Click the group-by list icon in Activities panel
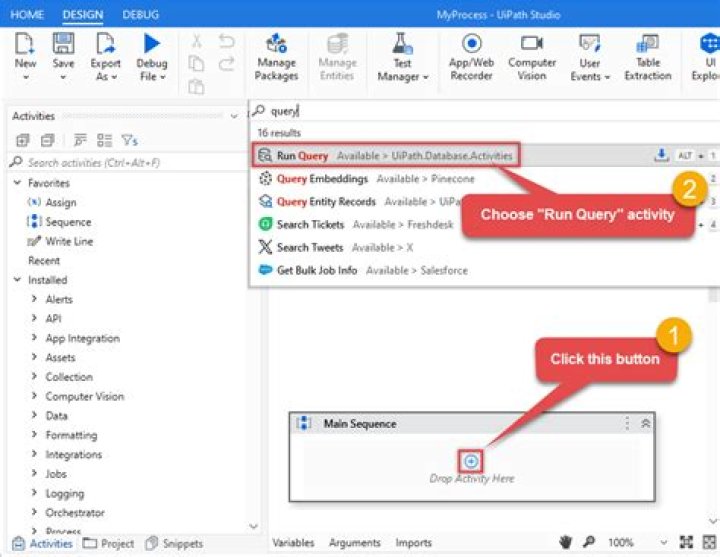720x557 pixels. coord(105,140)
